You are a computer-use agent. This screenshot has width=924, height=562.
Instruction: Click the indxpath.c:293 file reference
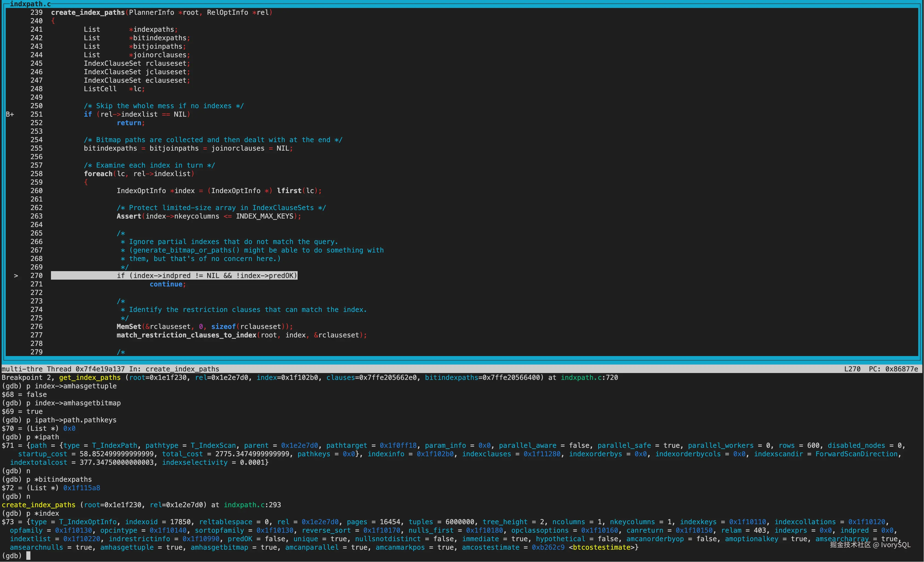click(x=252, y=505)
